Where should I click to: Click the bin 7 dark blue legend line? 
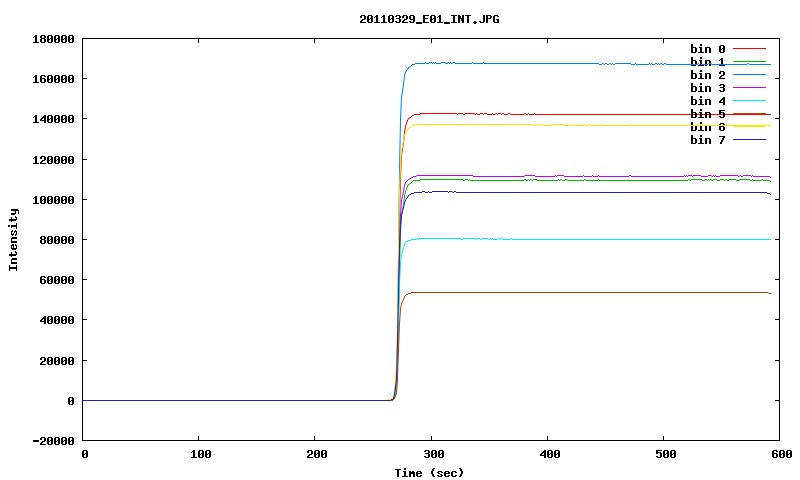tap(749, 139)
